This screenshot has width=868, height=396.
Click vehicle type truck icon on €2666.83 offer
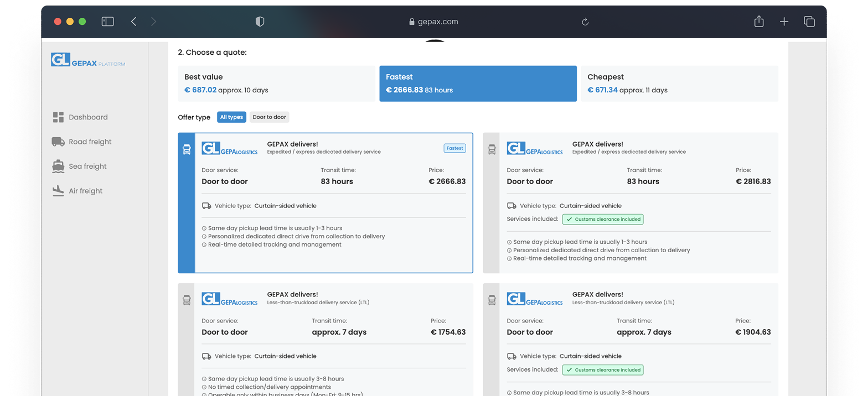[x=206, y=206]
